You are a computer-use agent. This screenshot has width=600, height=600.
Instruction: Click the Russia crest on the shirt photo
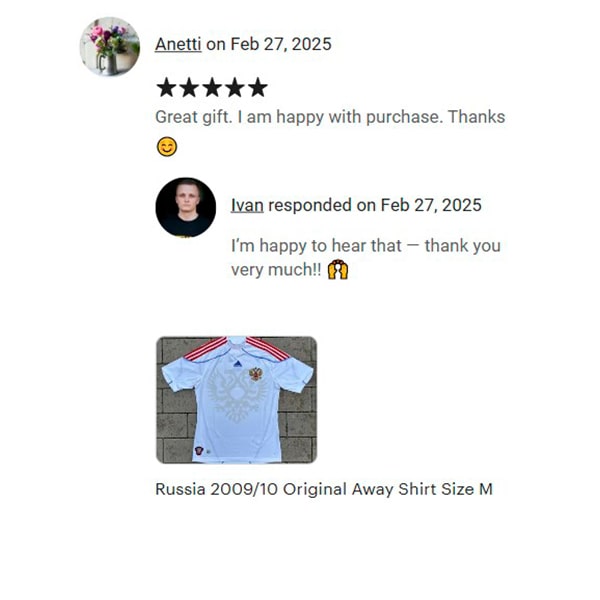point(256,373)
